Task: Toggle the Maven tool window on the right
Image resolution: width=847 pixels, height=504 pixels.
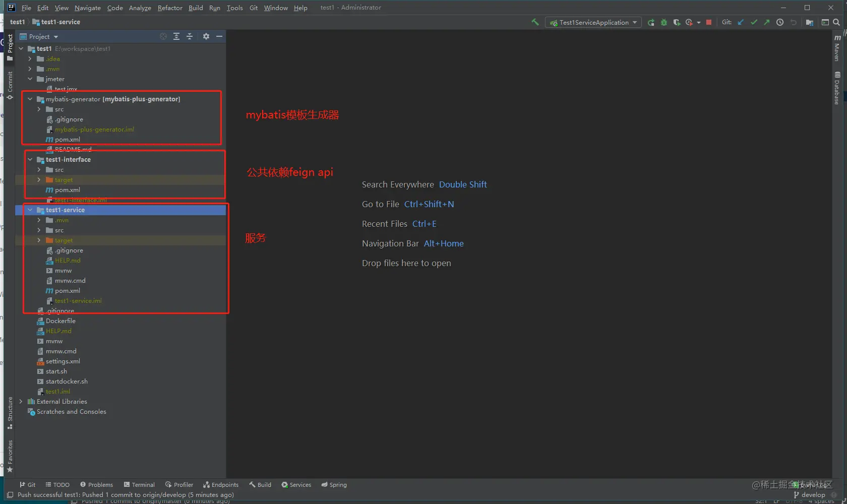Action: [x=837, y=48]
